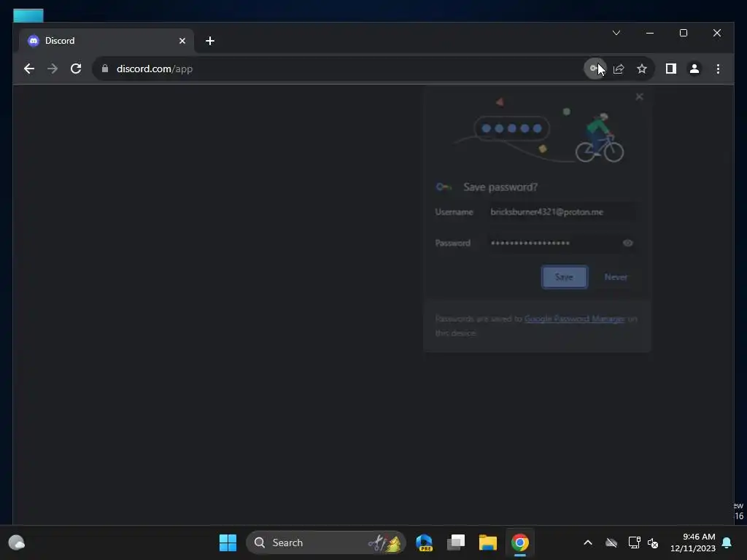Show password with the eye icon
Screen dimensions: 747x560
(627, 243)
